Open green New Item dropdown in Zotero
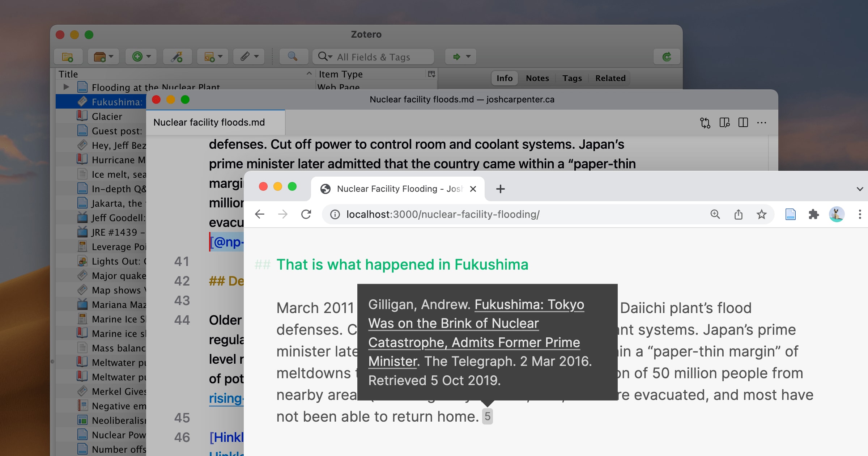The width and height of the screenshot is (868, 456). [141, 57]
